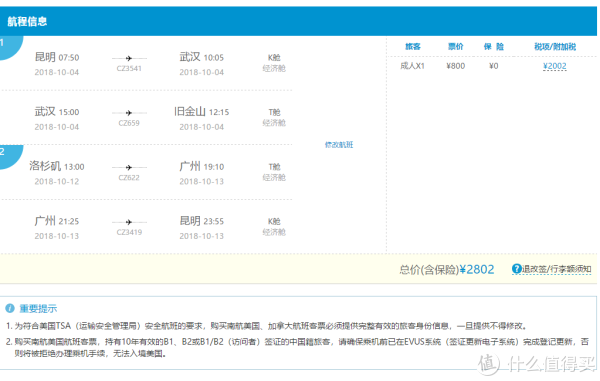
Task: Click notice 1 about TSA requirements
Action: (267, 326)
